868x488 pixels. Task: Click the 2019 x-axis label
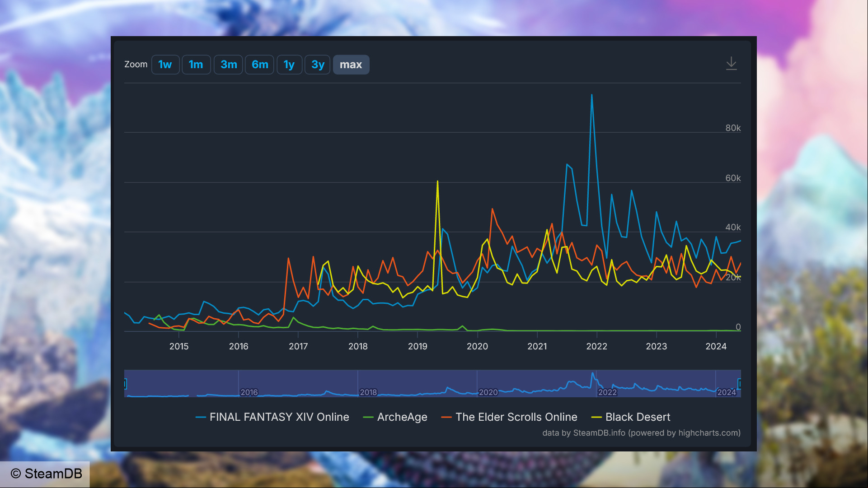(x=418, y=346)
